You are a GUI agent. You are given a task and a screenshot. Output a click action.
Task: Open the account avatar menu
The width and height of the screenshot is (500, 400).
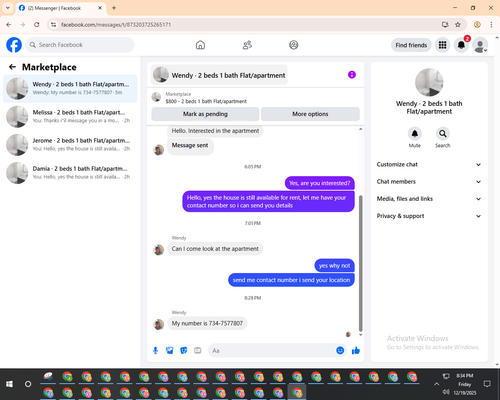click(x=480, y=45)
